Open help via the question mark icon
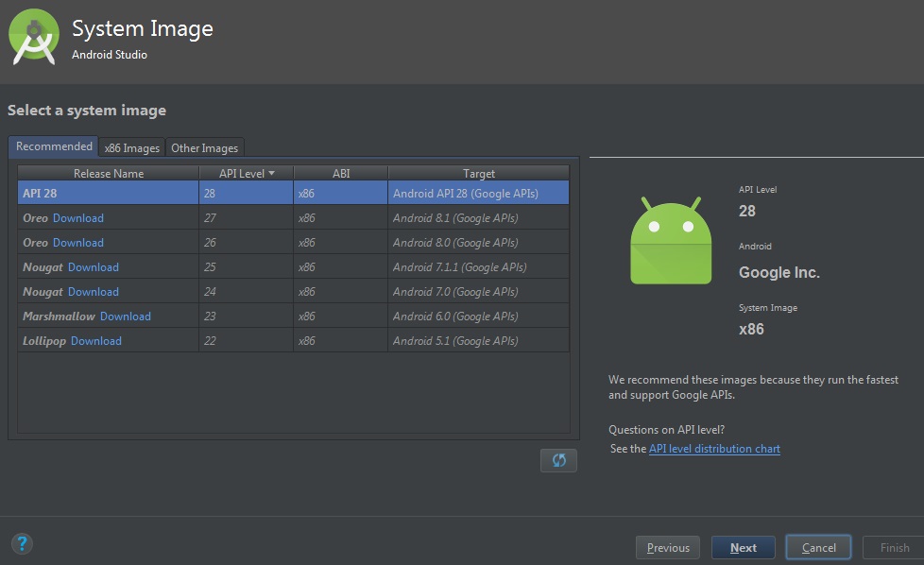Image resolution: width=924 pixels, height=565 pixels. pos(22,543)
